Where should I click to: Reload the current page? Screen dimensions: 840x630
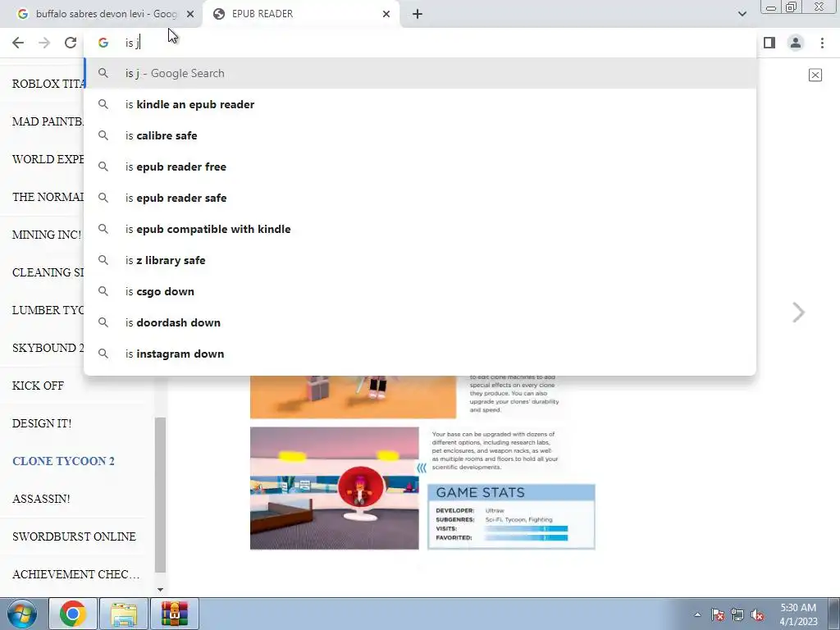click(x=71, y=43)
